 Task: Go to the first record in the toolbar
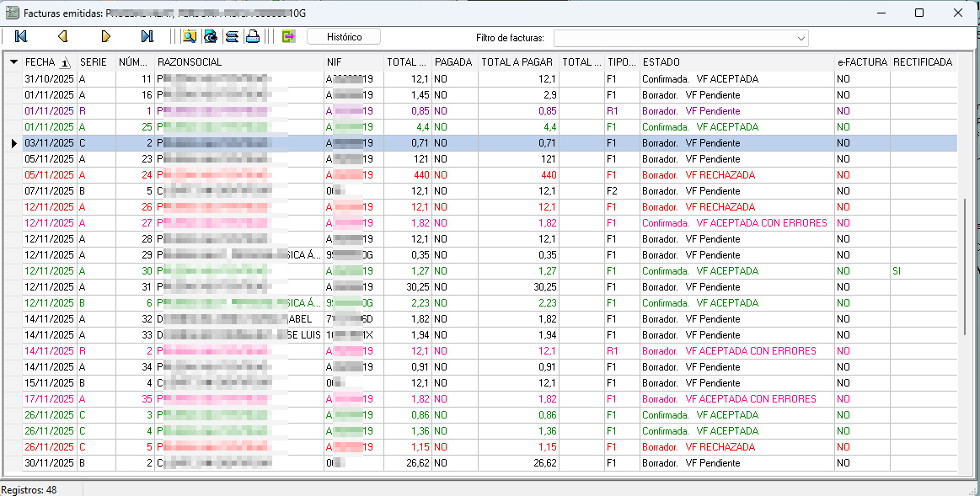point(21,36)
